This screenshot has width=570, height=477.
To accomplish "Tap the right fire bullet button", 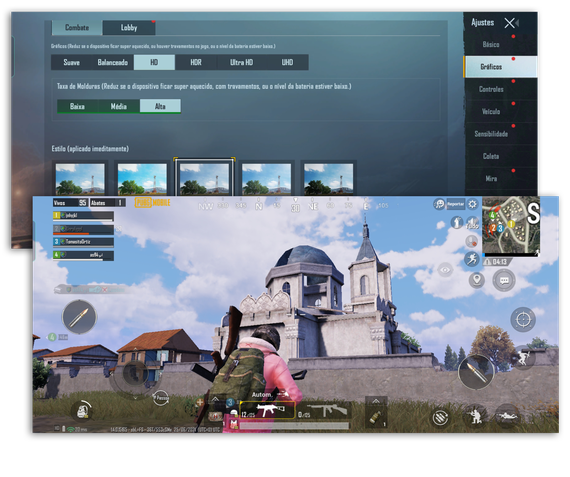I will tap(476, 372).
